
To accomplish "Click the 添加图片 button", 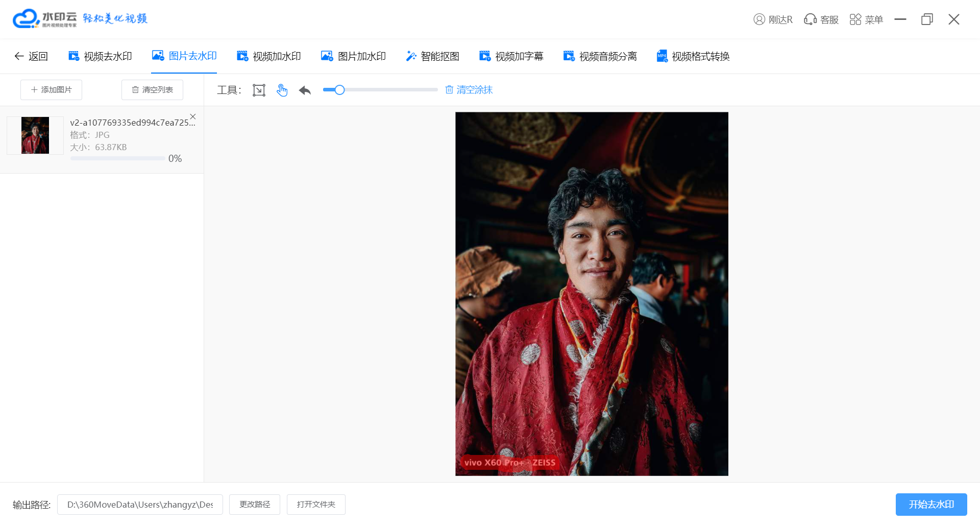I will point(51,90).
